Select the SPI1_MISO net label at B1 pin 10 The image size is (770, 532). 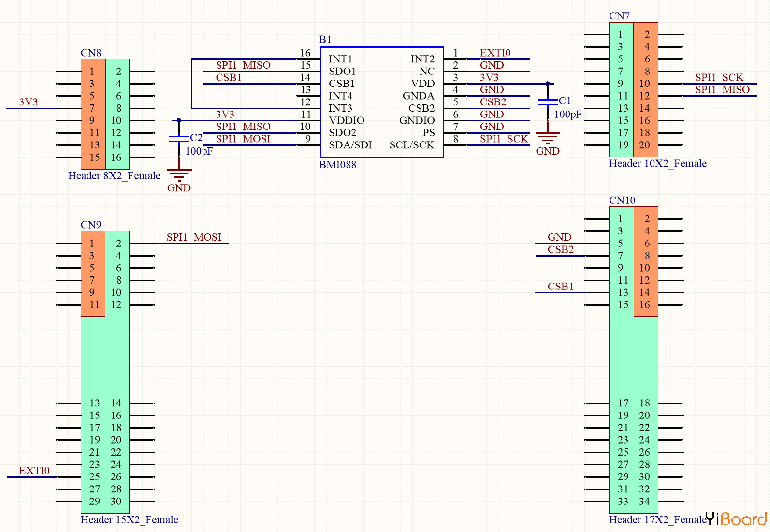pyautogui.click(x=243, y=127)
